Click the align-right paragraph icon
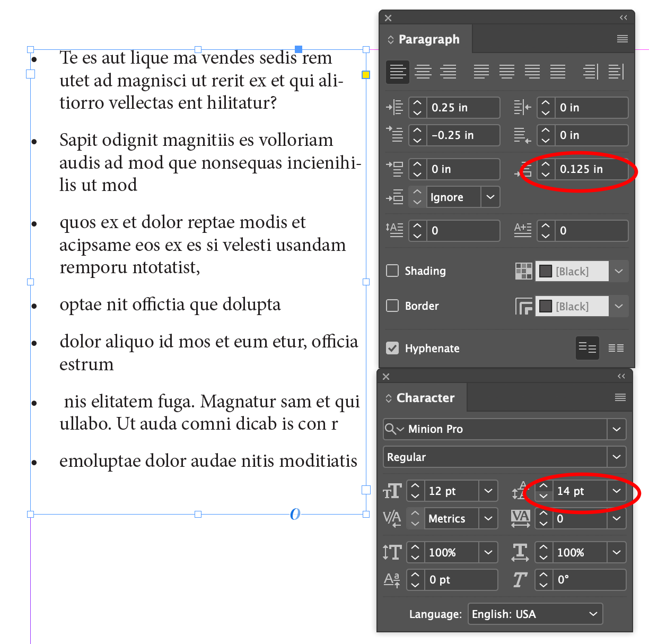Image resolution: width=649 pixels, height=644 pixels. click(448, 72)
